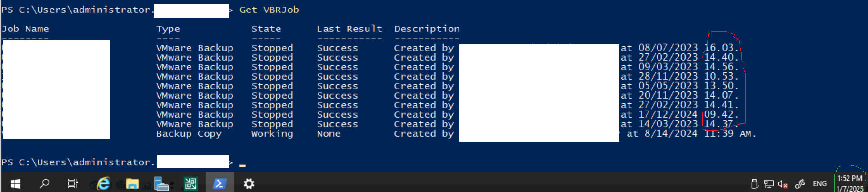
Task: Open clock showing 1:52 PM
Action: [850, 183]
